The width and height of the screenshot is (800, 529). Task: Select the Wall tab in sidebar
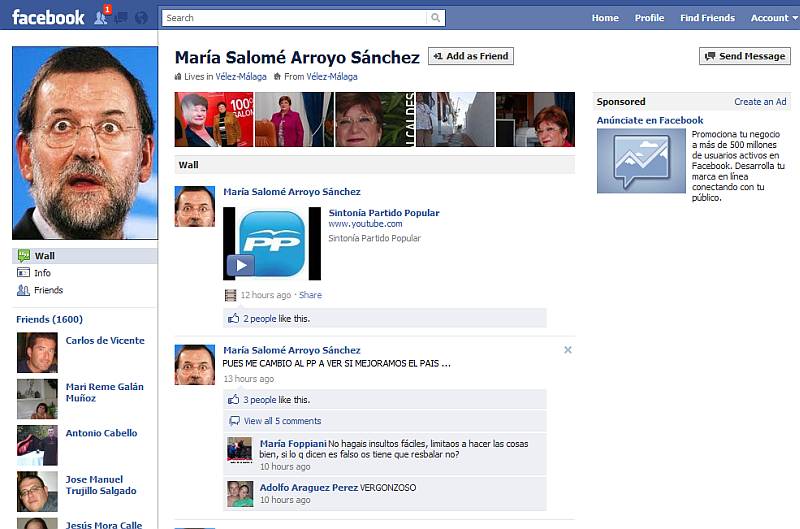85,256
